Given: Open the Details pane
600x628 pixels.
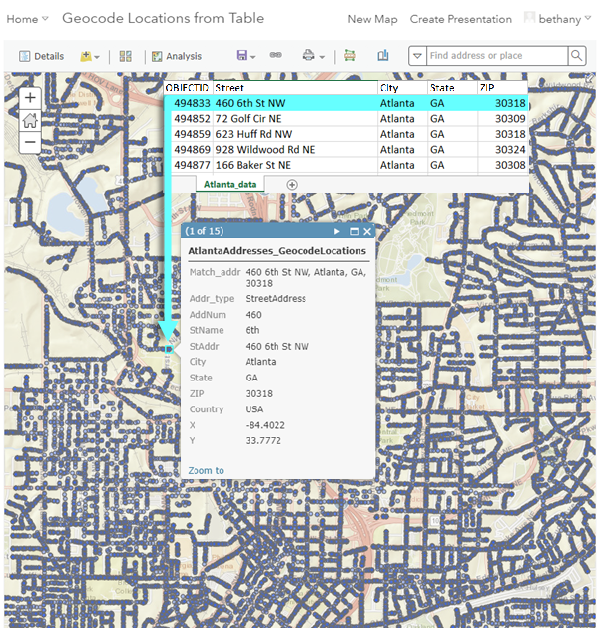Looking at the screenshot, I should coord(41,56).
